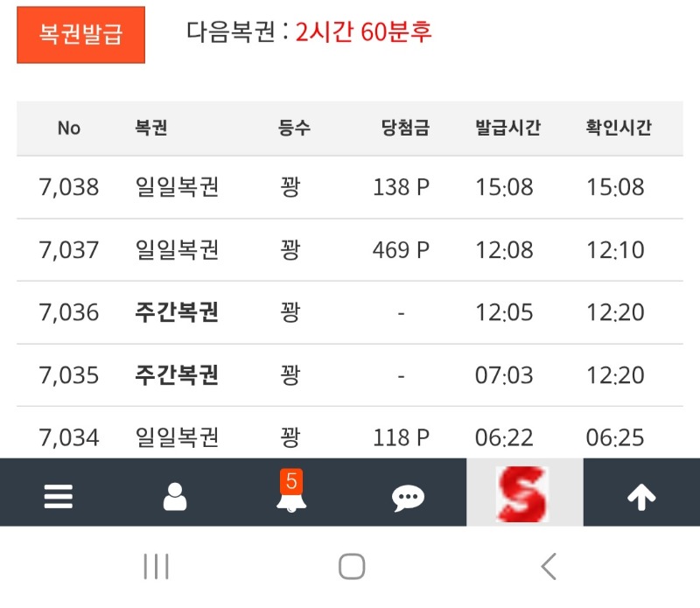Click the 발급시간 column header
This screenshot has width=700, height=608.
pyautogui.click(x=507, y=128)
